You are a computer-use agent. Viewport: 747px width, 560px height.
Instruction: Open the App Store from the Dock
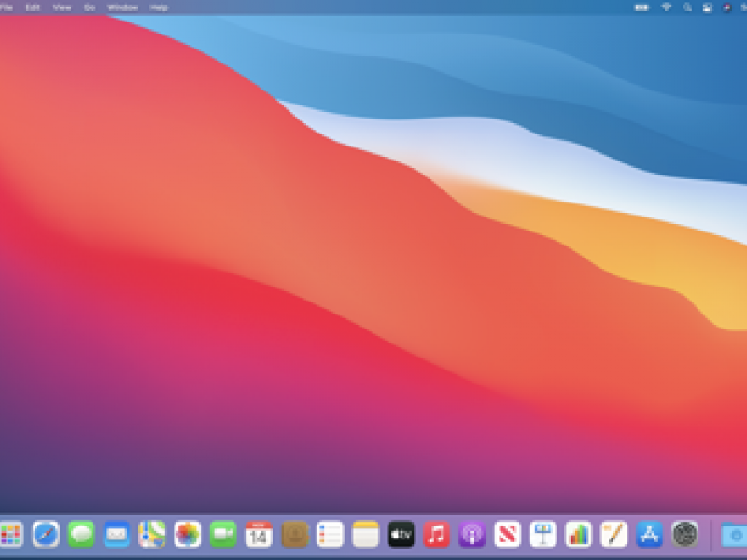point(649,534)
